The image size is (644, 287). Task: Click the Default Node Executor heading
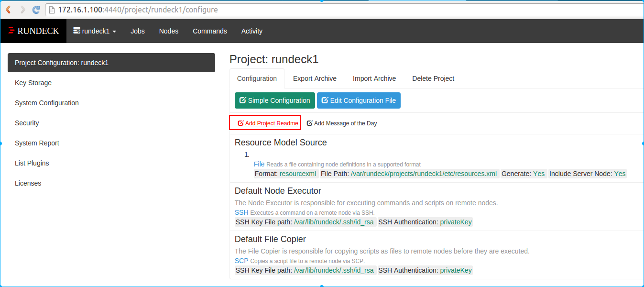pyautogui.click(x=278, y=191)
